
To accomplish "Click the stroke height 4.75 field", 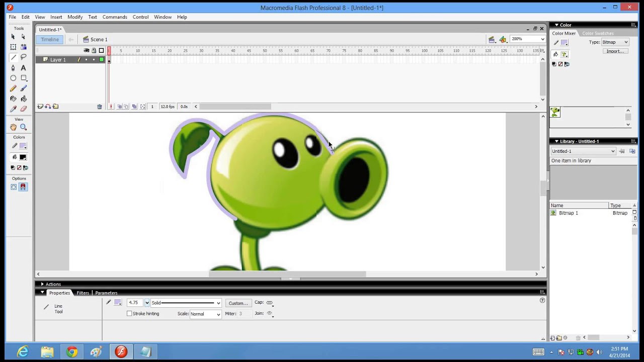I will [134, 303].
